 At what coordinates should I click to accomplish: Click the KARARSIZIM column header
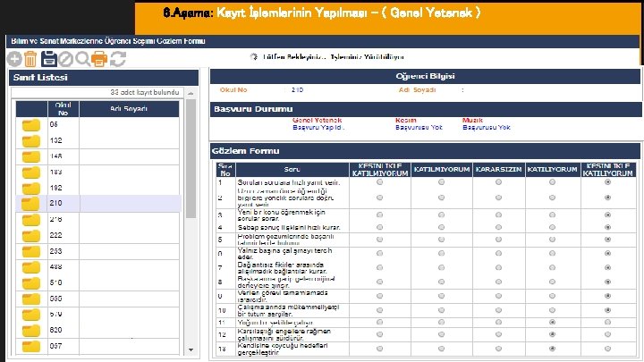point(498,170)
